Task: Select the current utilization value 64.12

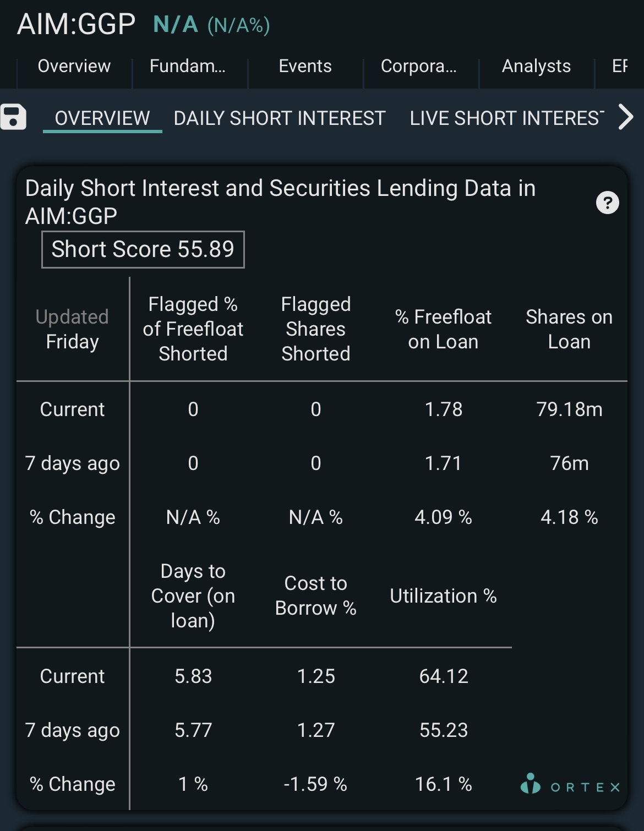Action: coord(444,676)
